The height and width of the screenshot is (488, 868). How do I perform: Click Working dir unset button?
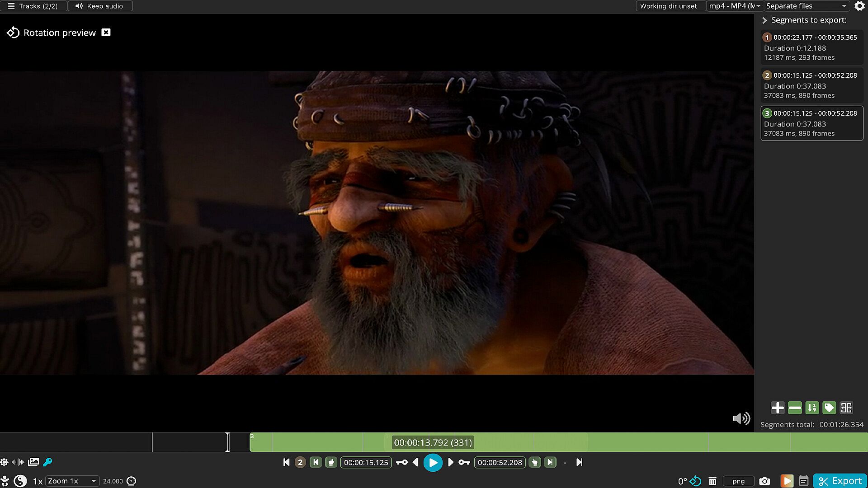click(x=668, y=6)
